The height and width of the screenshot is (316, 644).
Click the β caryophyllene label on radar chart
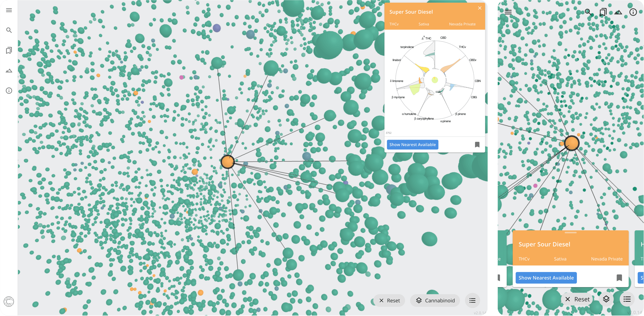click(x=424, y=119)
